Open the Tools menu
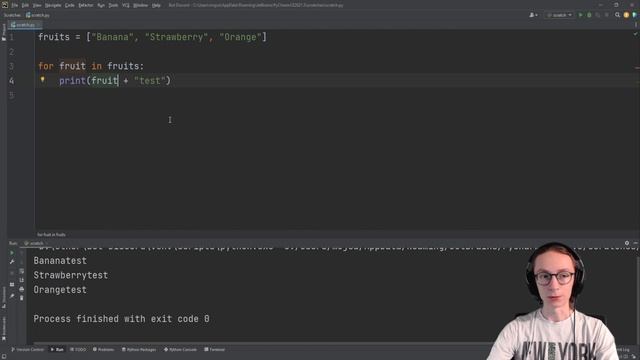Viewport: 640px width, 360px height. [x=113, y=5]
